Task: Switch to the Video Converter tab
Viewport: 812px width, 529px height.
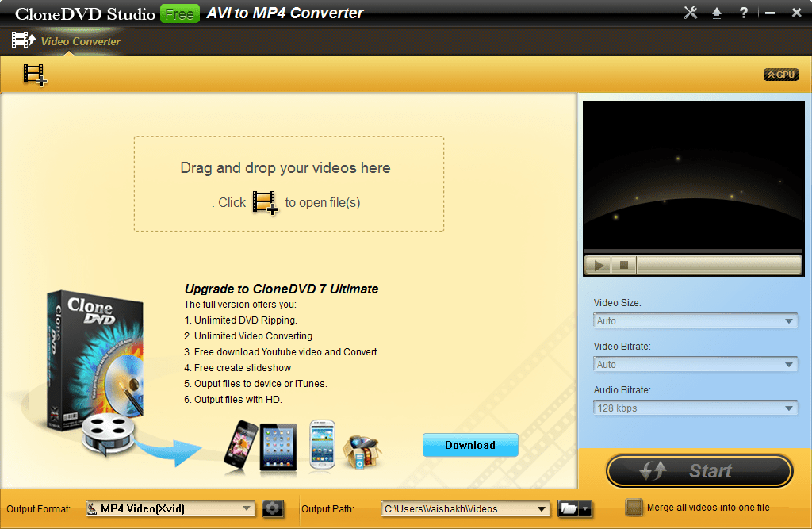Action: (x=67, y=41)
